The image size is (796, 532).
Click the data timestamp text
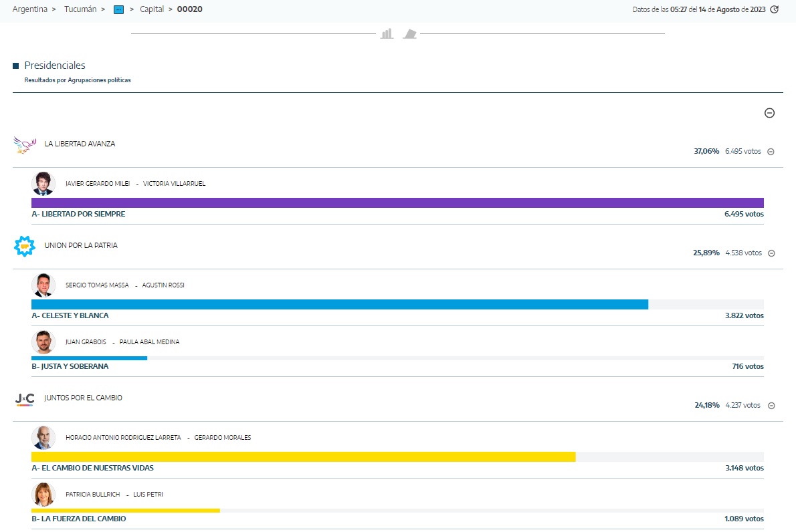point(699,9)
